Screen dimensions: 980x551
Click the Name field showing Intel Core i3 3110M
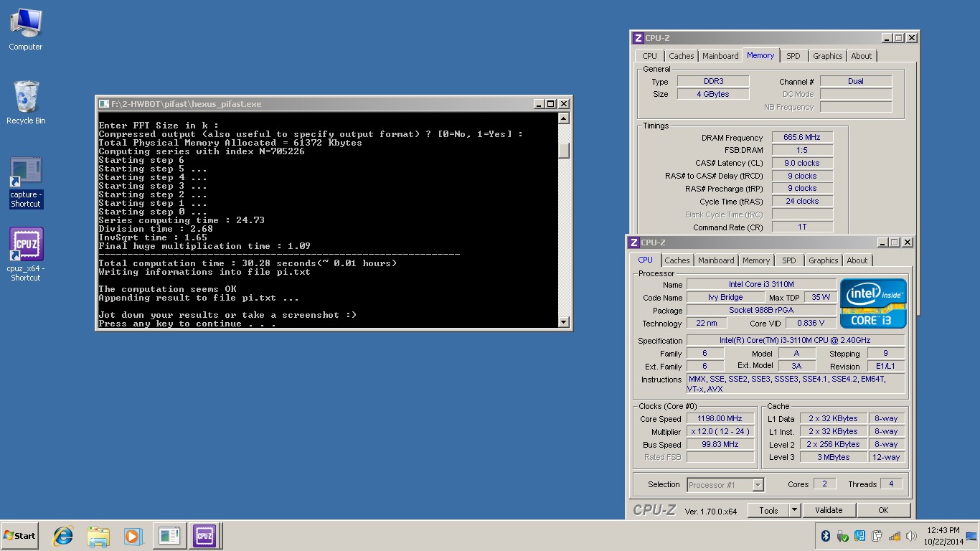pos(761,285)
